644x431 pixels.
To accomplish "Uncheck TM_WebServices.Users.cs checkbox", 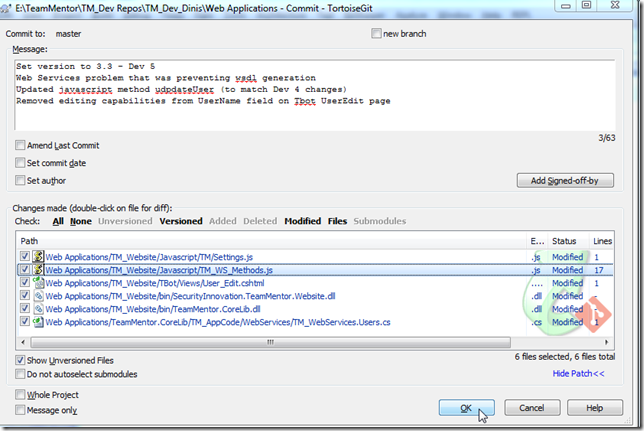I will pyautogui.click(x=25, y=322).
